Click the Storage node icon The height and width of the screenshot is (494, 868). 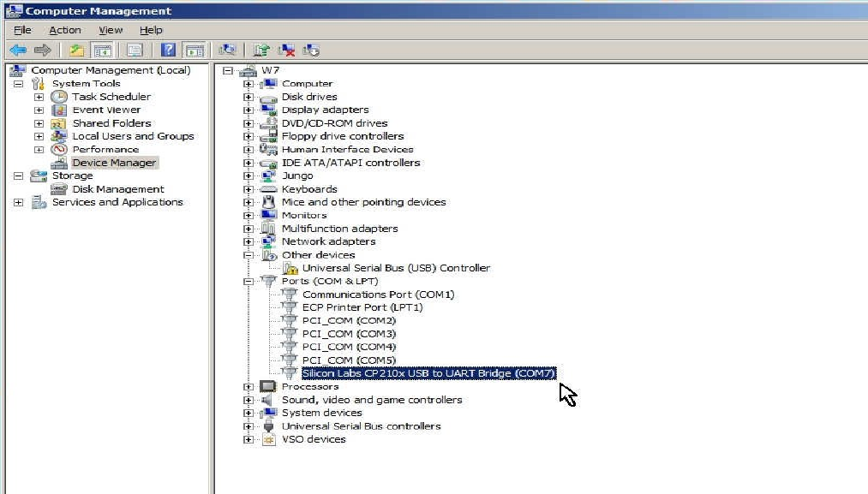[39, 176]
